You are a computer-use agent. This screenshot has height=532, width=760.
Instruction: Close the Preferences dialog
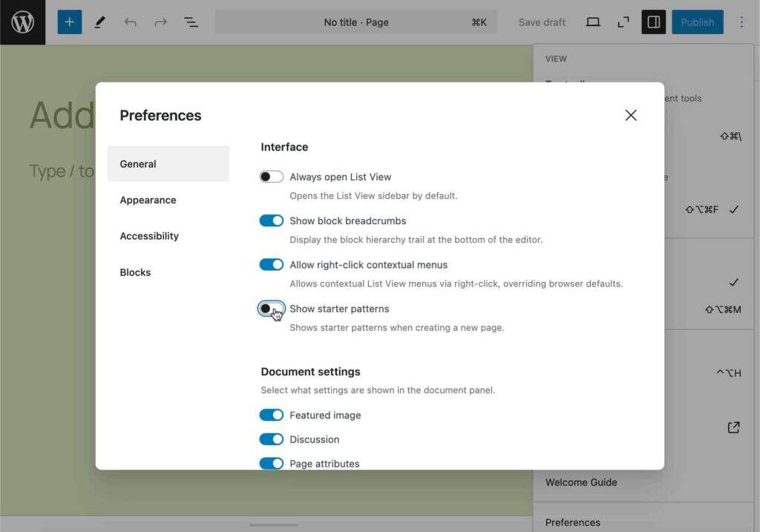click(x=631, y=115)
